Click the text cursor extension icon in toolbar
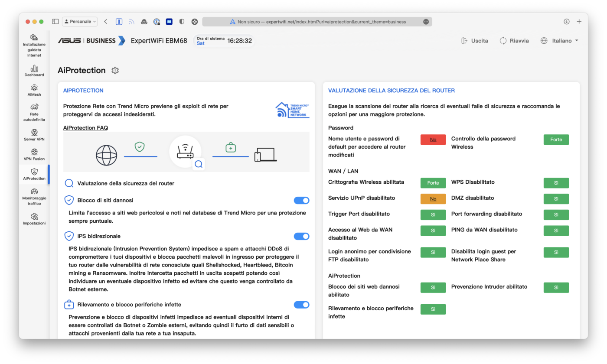This screenshot has width=607, height=364. (x=119, y=21)
